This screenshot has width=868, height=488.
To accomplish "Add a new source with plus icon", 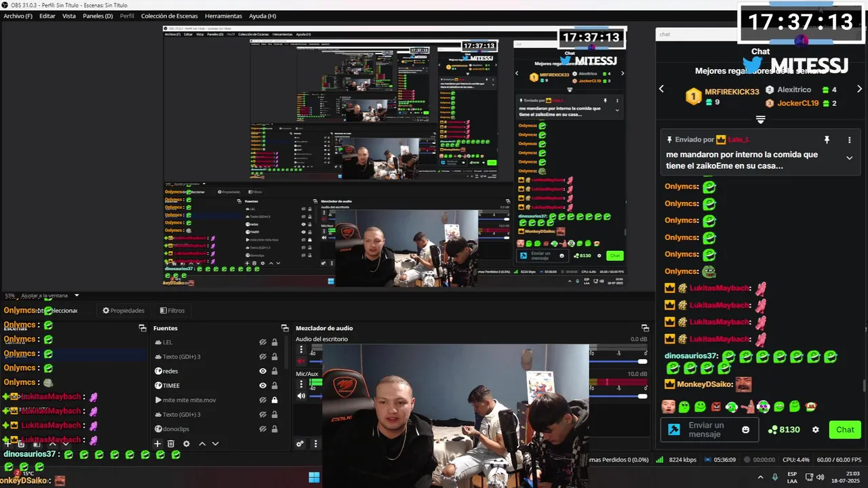I will coord(157,444).
